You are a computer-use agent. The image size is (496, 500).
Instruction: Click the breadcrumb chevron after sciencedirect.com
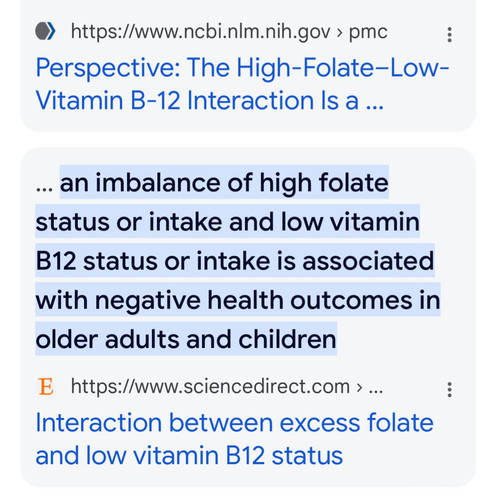(x=359, y=388)
